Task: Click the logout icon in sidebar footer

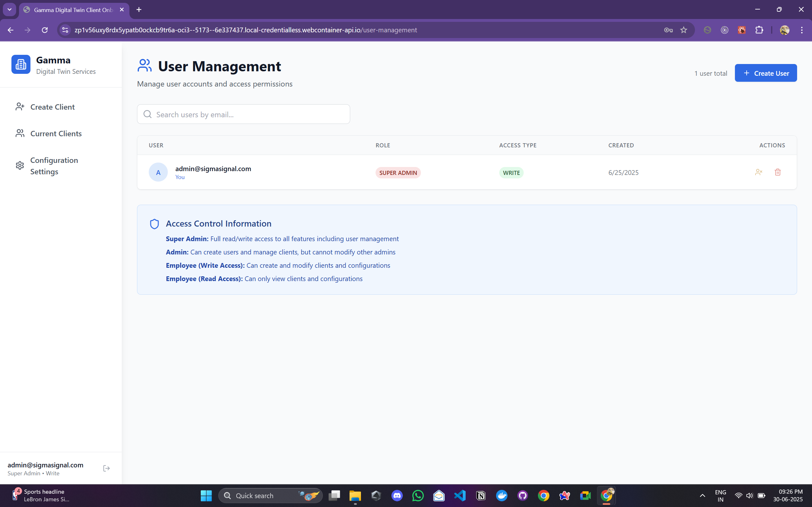Action: pos(106,468)
